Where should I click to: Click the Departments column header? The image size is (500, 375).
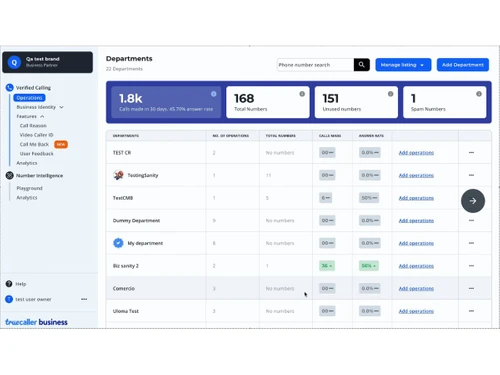click(x=126, y=136)
